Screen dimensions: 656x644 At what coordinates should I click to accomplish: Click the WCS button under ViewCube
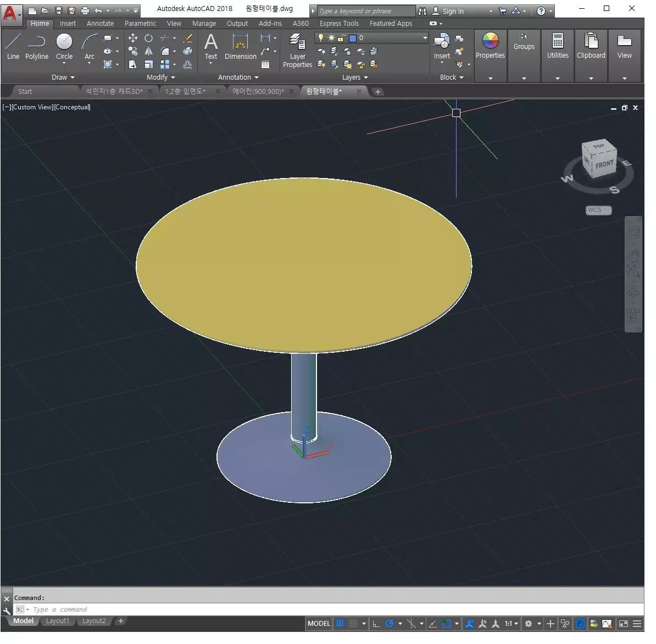click(x=599, y=210)
